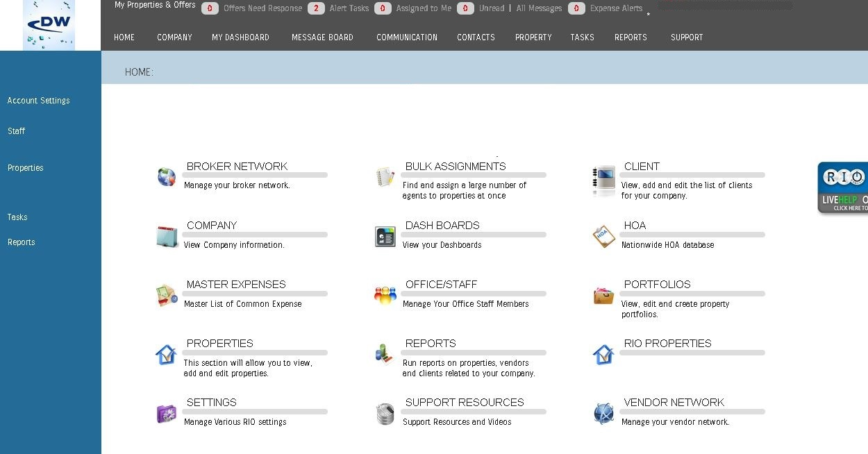Open the Office/Staff members icon
Viewport: 868px width, 454px height.
[385, 294]
